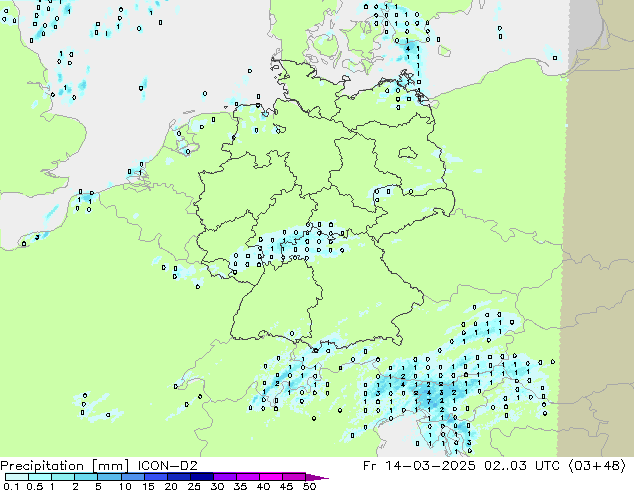Click the 25–30 mm navy swatch

point(201,477)
